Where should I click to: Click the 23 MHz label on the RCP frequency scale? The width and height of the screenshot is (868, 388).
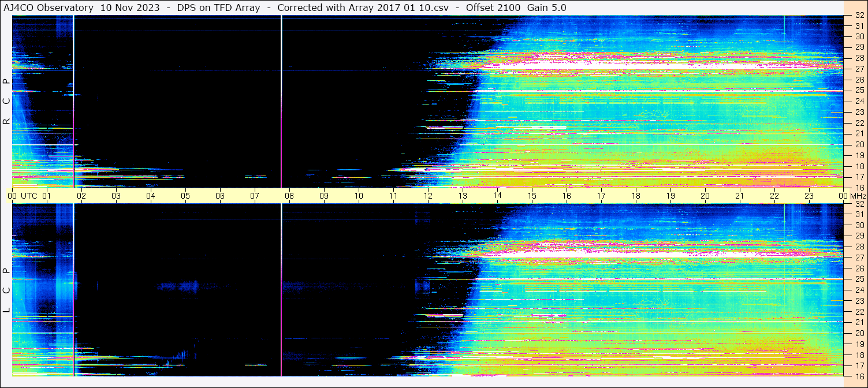point(859,111)
